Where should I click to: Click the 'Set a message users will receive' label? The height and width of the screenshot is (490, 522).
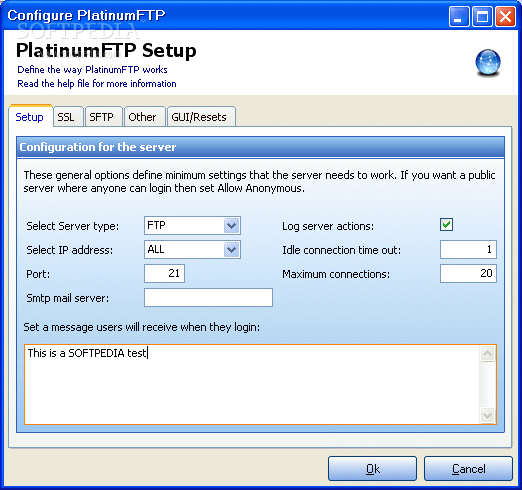tap(141, 327)
